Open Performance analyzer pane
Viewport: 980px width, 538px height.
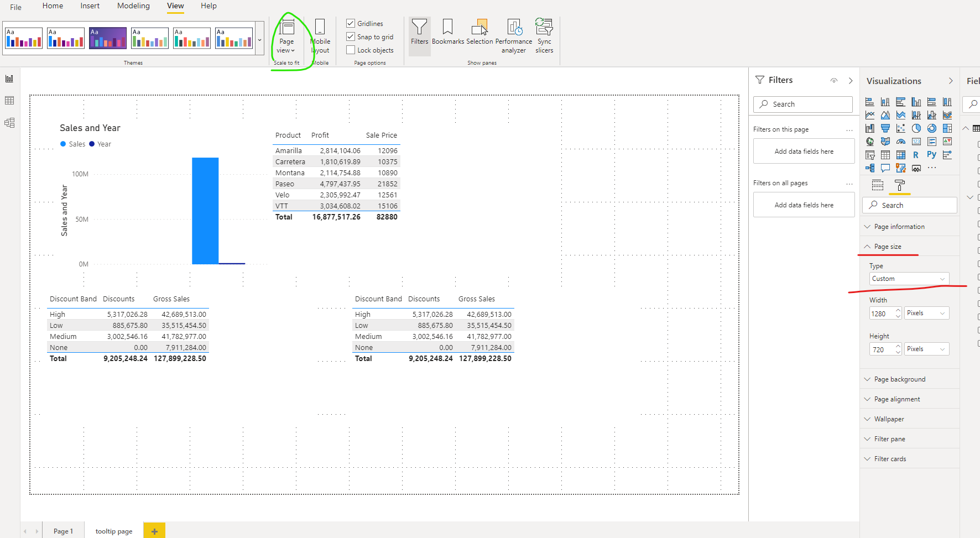[514, 36]
